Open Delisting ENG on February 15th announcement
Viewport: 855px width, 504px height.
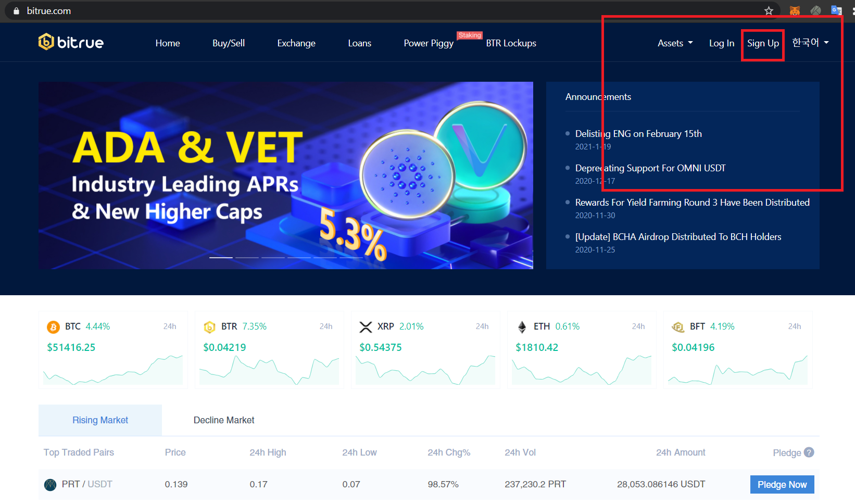point(638,134)
